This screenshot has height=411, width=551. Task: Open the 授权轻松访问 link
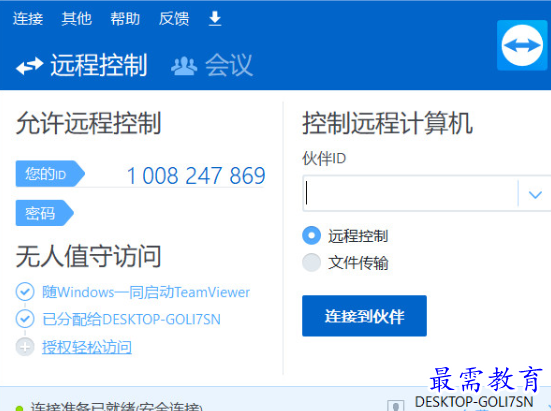point(87,347)
